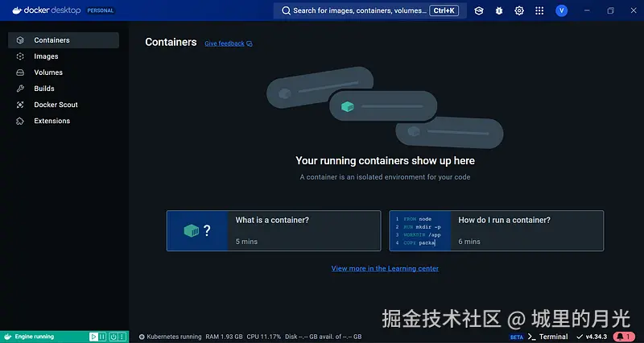Open Settings gear icon in header
The width and height of the screenshot is (644, 343).
[519, 10]
